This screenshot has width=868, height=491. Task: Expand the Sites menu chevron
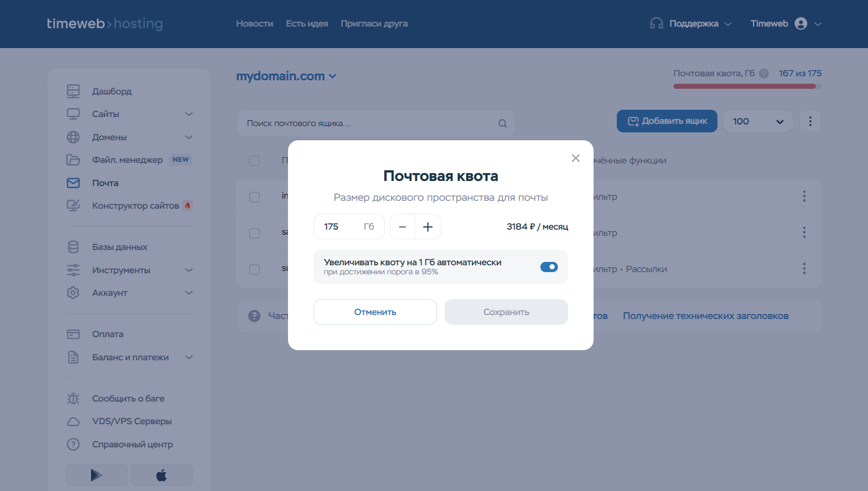189,114
